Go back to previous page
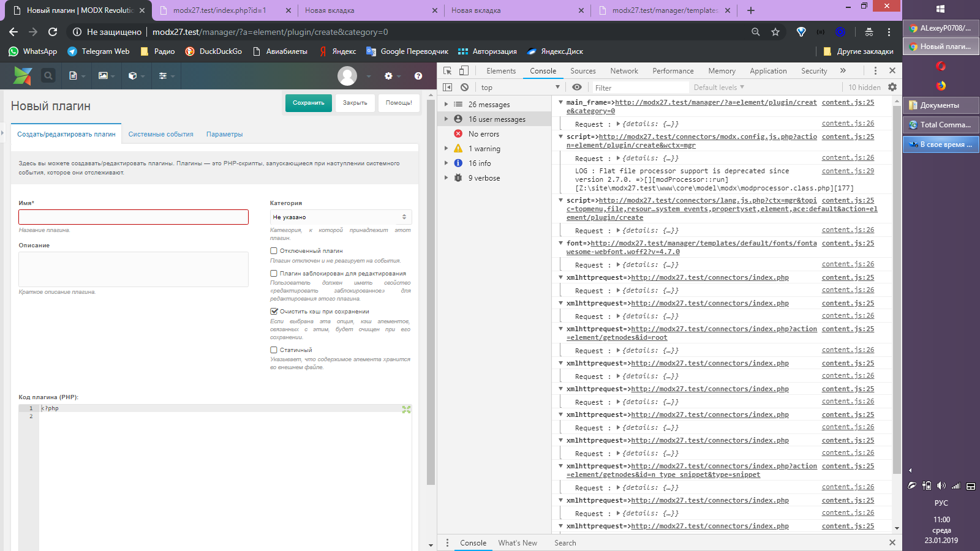The image size is (980, 551). [13, 32]
